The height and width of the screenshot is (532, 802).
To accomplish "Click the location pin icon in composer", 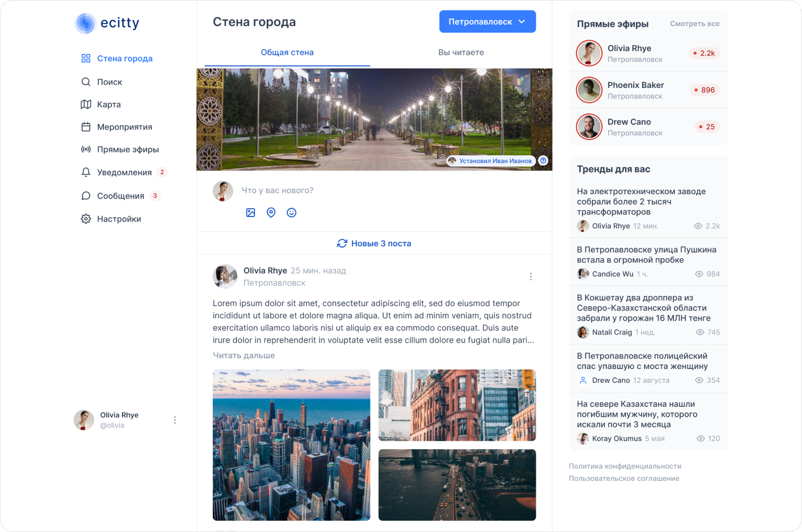I will point(271,213).
